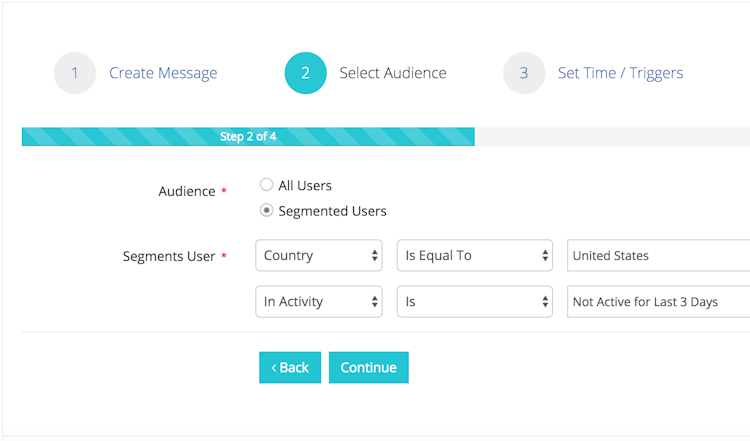
Task: Click the step 3 circle icon
Action: (x=524, y=73)
